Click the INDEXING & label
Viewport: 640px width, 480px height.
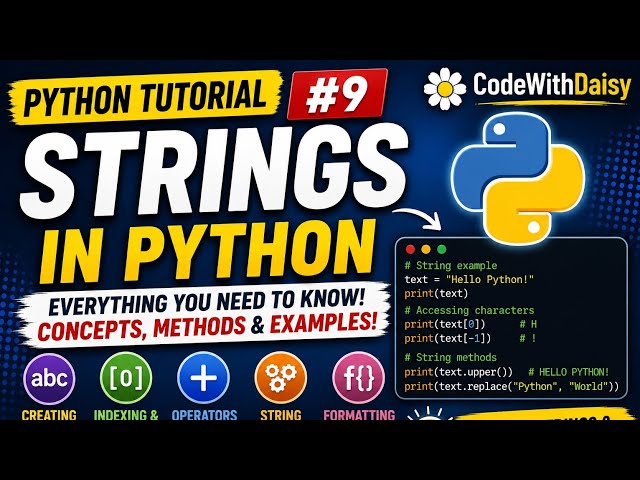[x=126, y=415]
